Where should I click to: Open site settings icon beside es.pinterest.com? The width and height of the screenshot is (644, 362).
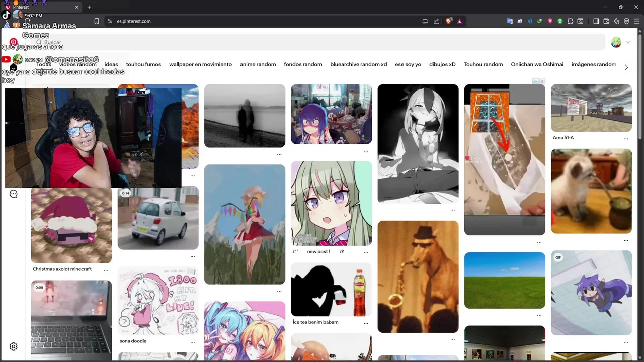pos(109,21)
